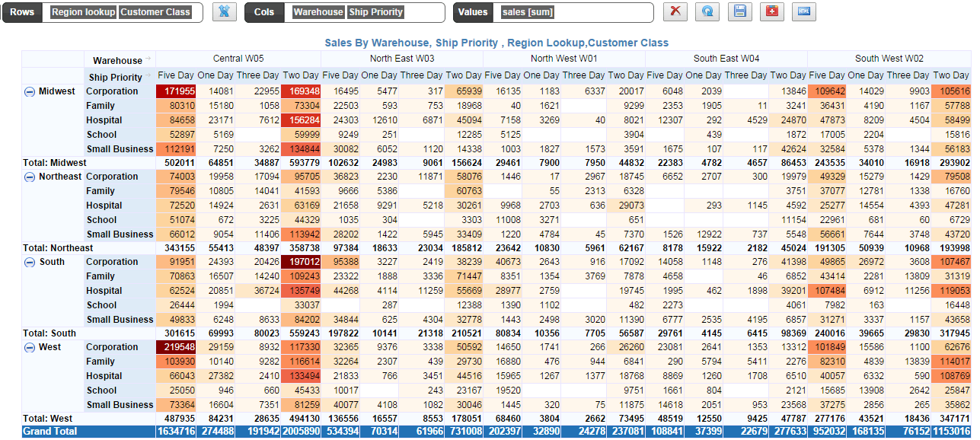Save the pivot layout using the floppy disk icon
This screenshot has height=440, width=980.
pyautogui.click(x=739, y=11)
